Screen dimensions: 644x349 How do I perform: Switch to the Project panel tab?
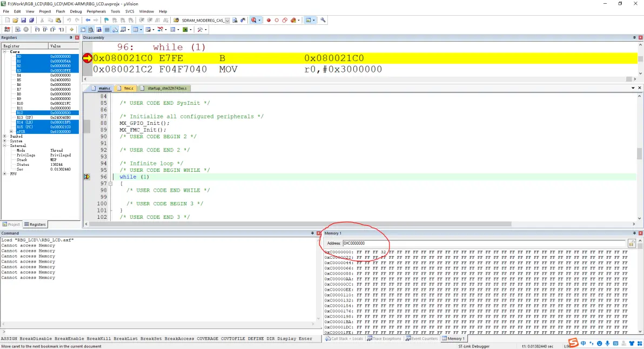point(11,224)
